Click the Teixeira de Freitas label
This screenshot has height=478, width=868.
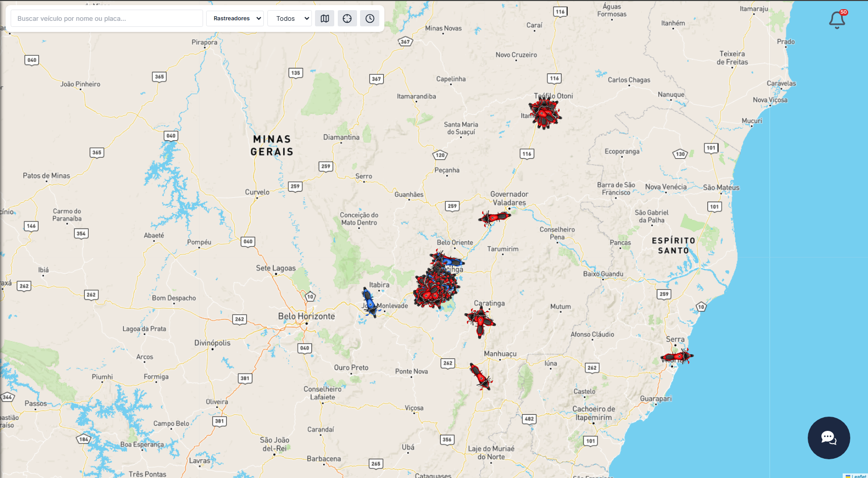[x=732, y=58]
